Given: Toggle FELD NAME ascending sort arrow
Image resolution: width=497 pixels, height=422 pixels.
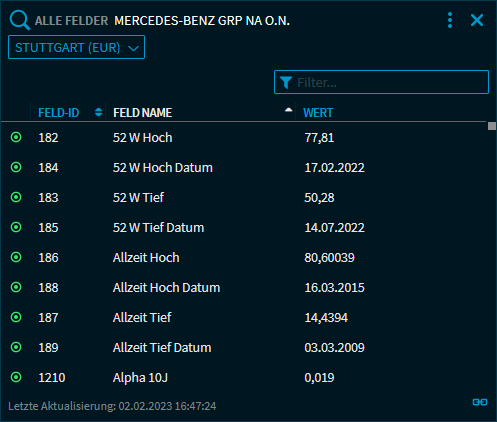Looking at the screenshot, I should coord(289,110).
